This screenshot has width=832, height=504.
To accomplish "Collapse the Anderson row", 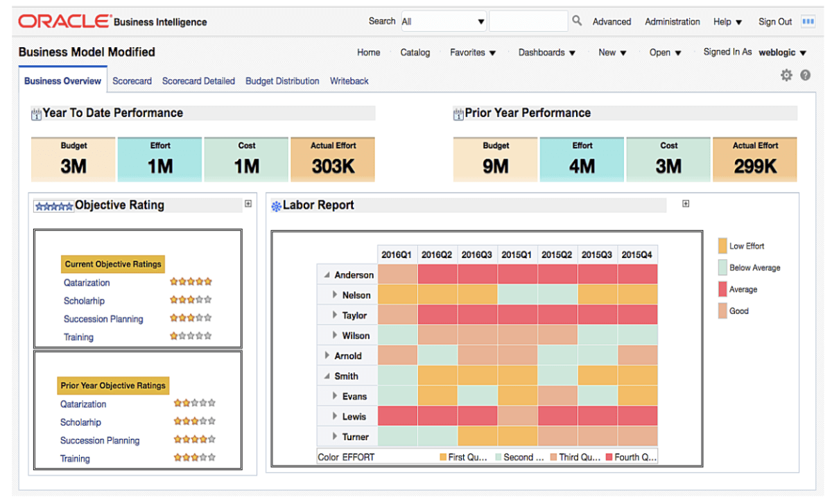I will pyautogui.click(x=327, y=275).
